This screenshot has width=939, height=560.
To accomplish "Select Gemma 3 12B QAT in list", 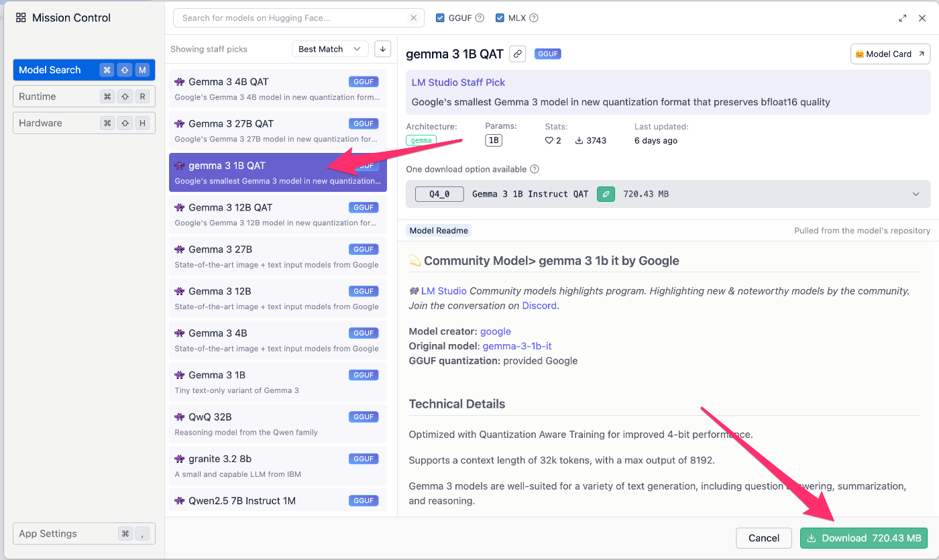I will click(278, 215).
